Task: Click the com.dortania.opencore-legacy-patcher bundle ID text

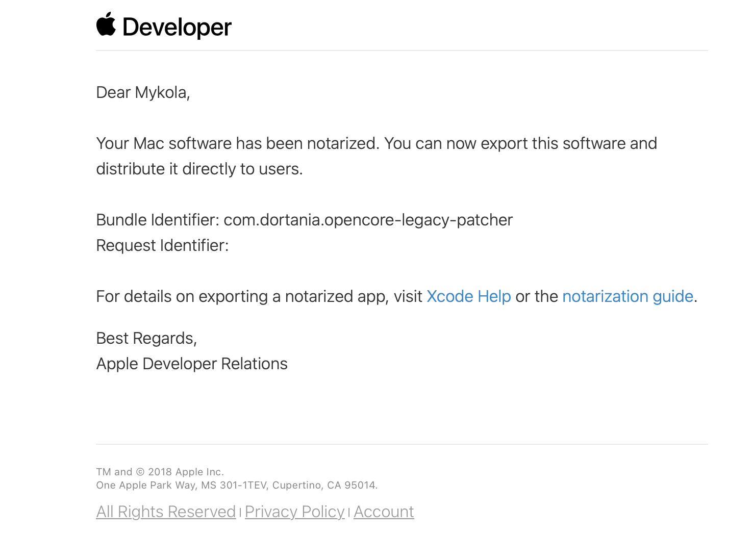Action: click(368, 220)
